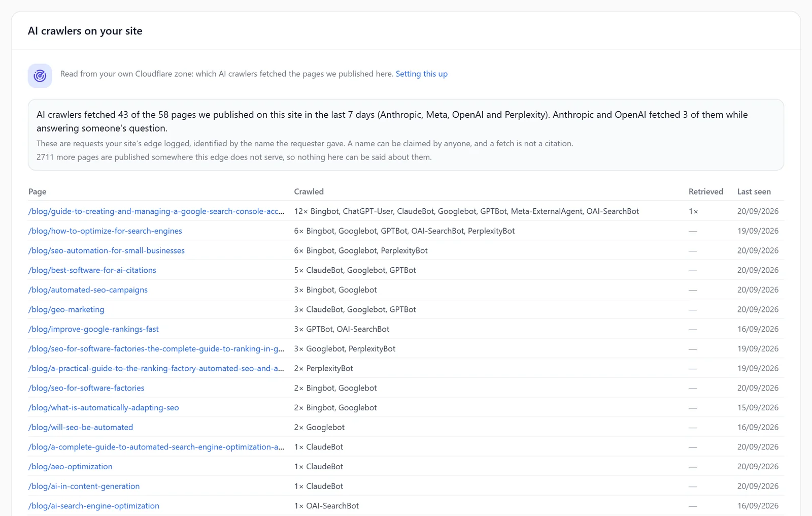Click the "Retrieved" column header
Viewport: 812px width, 516px height.
(x=706, y=191)
